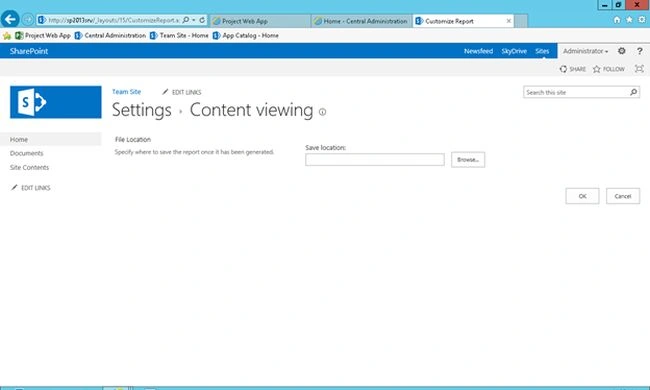650x390 pixels.
Task: Open the Central Administration favorite link
Action: click(110, 36)
